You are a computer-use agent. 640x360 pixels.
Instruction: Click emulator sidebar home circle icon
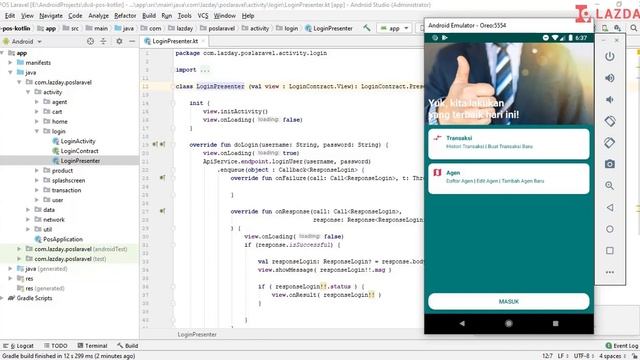tap(609, 229)
